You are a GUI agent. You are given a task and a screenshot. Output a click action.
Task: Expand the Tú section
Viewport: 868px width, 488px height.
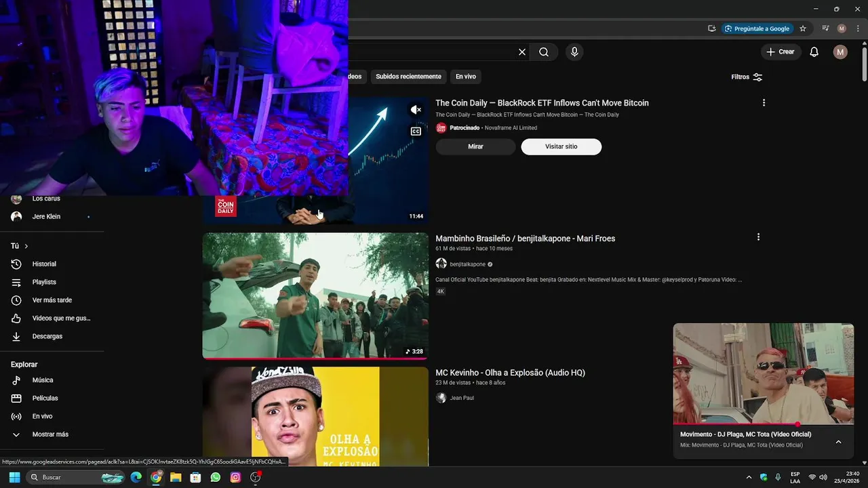[20, 246]
